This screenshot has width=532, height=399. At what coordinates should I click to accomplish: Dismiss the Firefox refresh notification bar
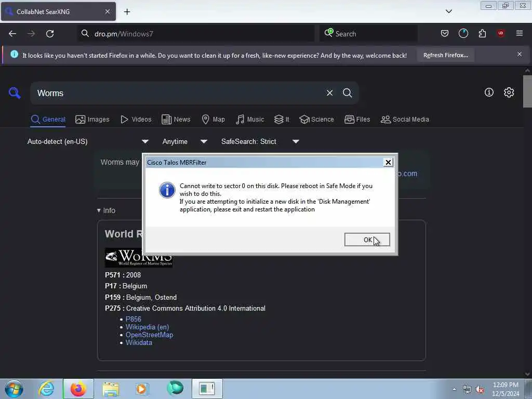[x=520, y=54]
